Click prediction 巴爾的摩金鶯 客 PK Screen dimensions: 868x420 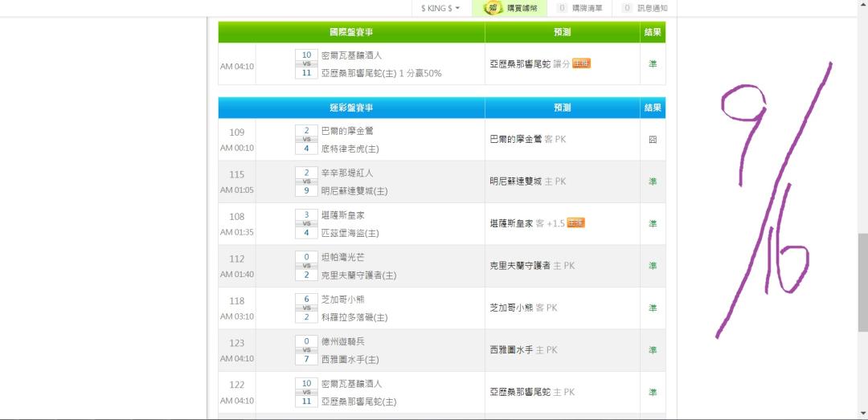click(x=528, y=140)
